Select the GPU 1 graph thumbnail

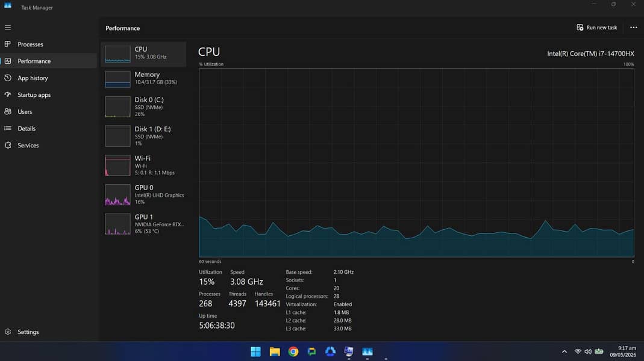[117, 224]
